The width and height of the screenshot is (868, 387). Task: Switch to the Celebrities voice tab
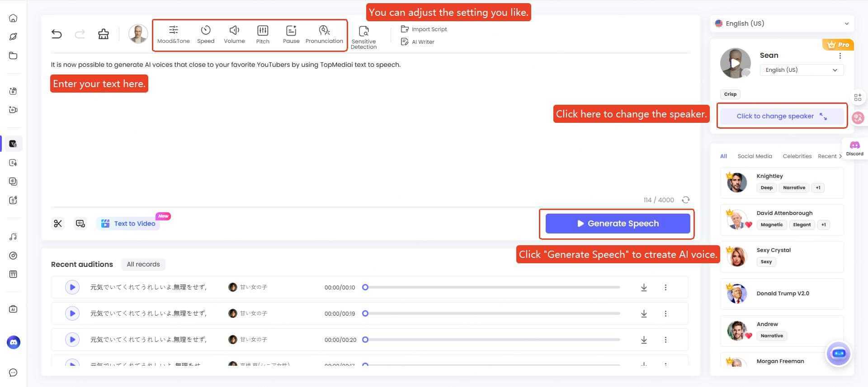(x=797, y=156)
